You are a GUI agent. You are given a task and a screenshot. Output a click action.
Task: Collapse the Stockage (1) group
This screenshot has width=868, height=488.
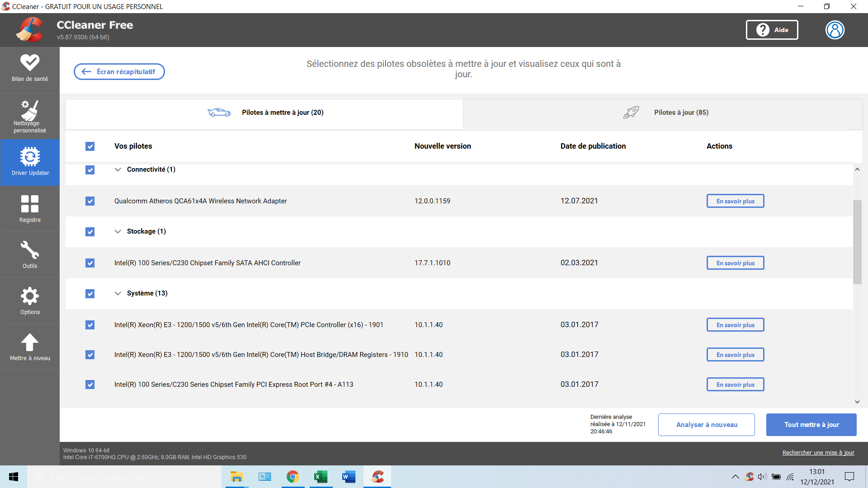(x=118, y=232)
